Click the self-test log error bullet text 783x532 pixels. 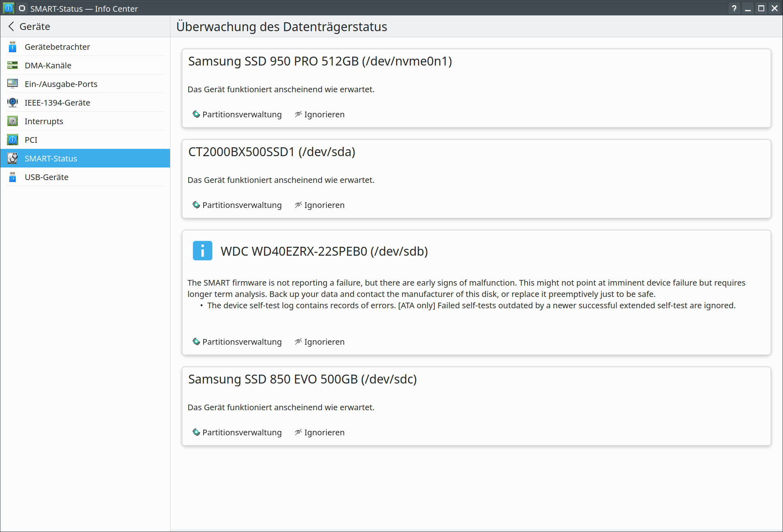pyautogui.click(x=471, y=305)
